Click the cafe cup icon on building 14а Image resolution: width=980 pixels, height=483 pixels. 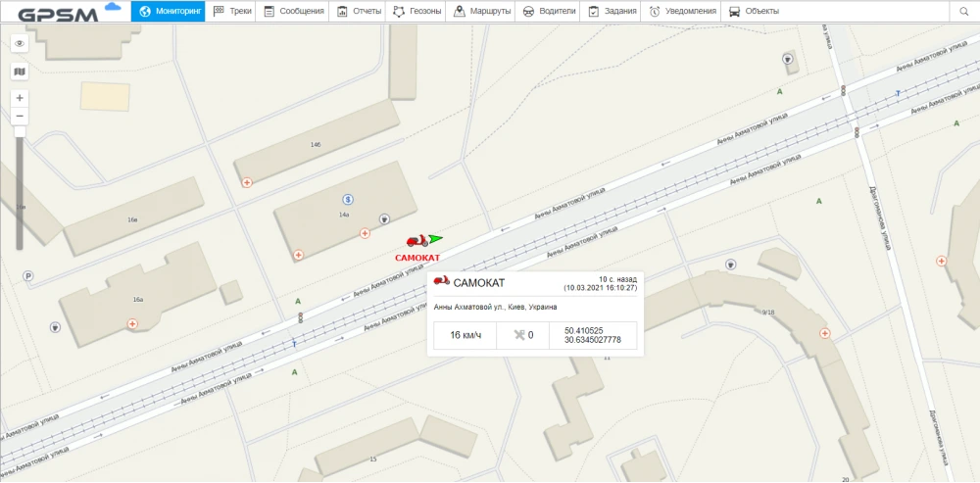click(385, 218)
